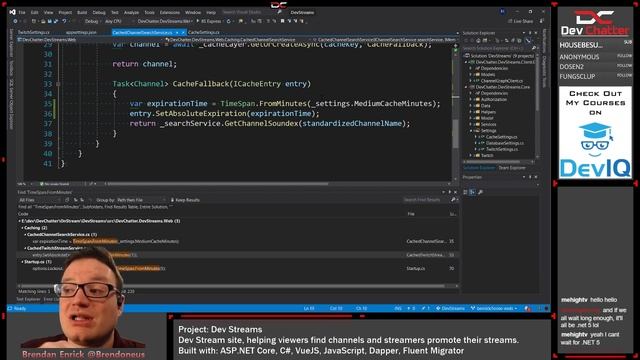This screenshot has height=360, width=640.
Task: Collapse the CachedChannelSearchService.cs (1) result group
Action: [25, 235]
